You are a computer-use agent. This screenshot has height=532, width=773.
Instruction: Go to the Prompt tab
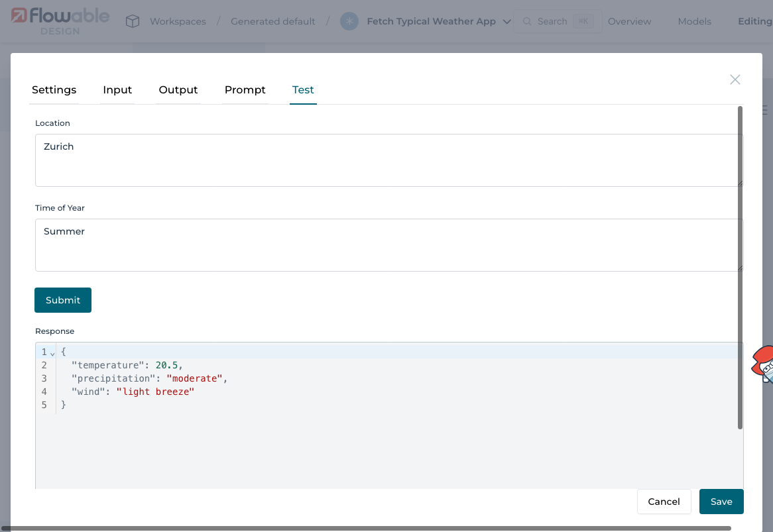click(x=245, y=90)
